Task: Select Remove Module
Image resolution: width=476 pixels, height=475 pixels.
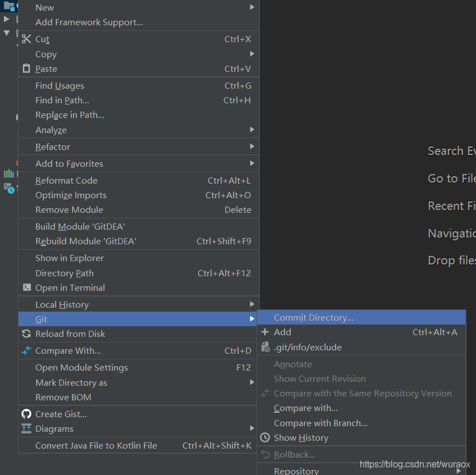Action: tap(139, 209)
